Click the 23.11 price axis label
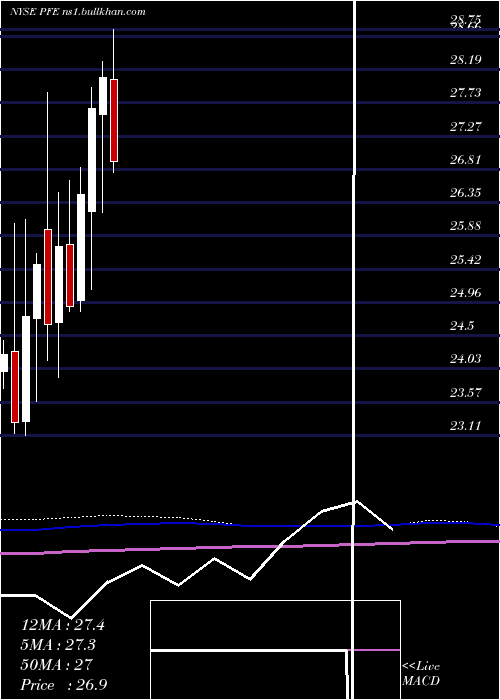The width and height of the screenshot is (500, 700). pyautogui.click(x=466, y=425)
